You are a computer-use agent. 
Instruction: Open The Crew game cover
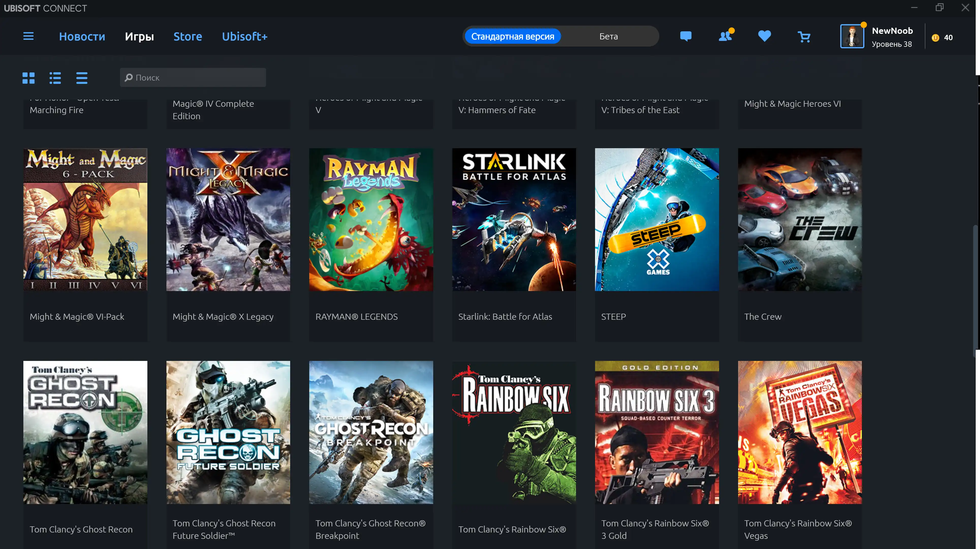(x=800, y=220)
